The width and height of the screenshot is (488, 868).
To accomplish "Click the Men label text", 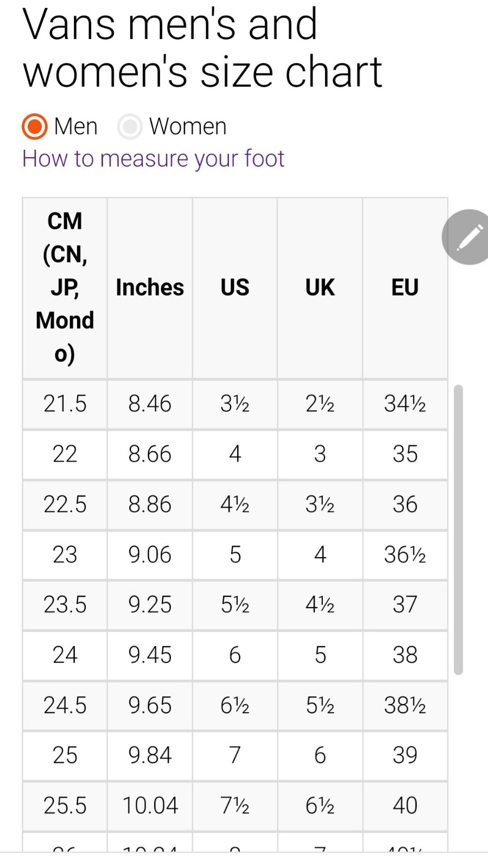I will [75, 126].
